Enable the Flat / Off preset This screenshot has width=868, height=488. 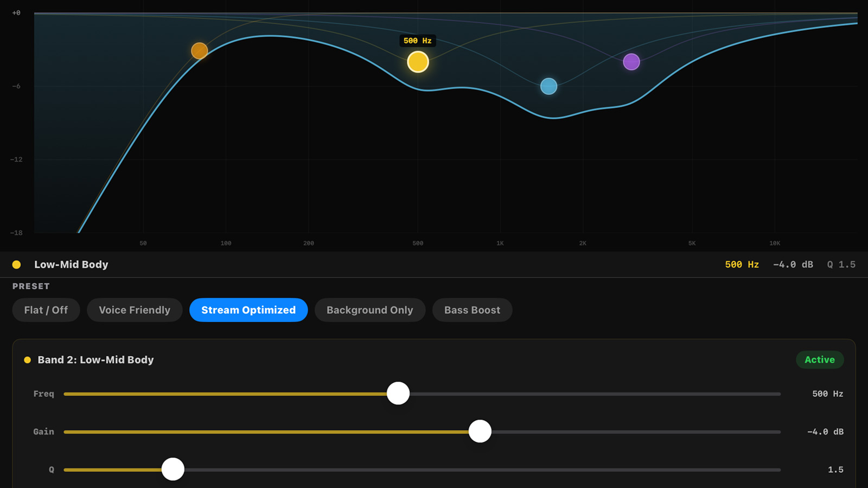(46, 310)
